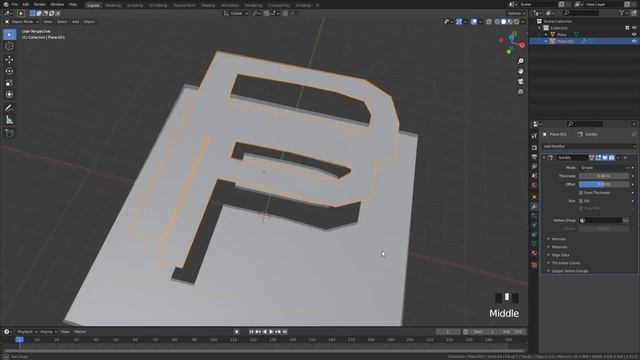Adjust the Solidify Offset slider
Viewport: 640px width, 360px height.
coord(604,184)
